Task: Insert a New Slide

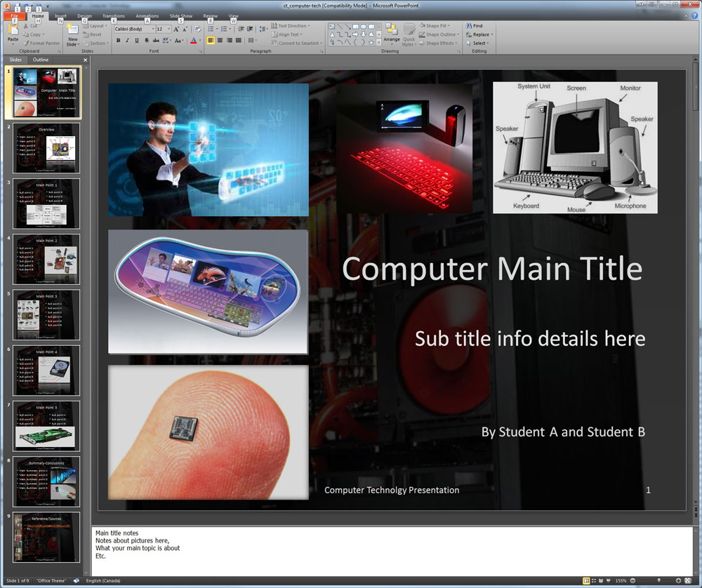Action: coord(73,35)
